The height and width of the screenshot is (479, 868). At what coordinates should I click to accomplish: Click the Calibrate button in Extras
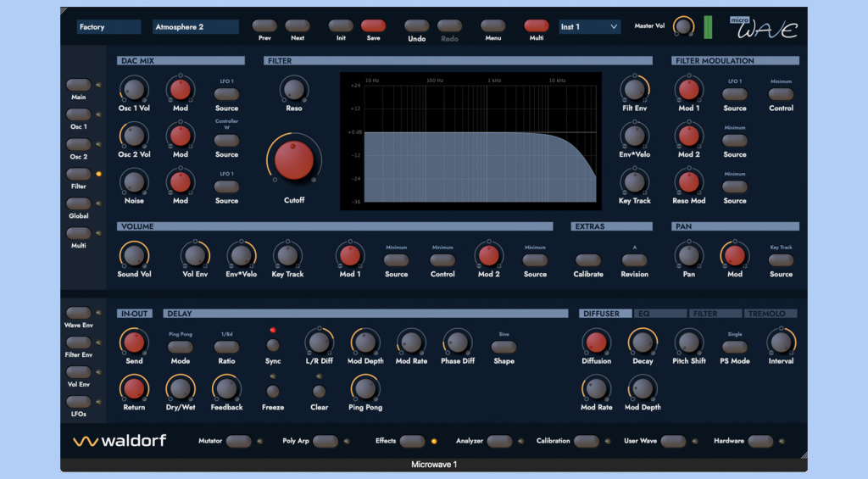(588, 259)
